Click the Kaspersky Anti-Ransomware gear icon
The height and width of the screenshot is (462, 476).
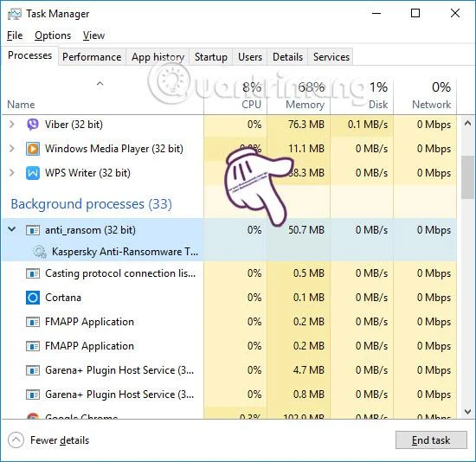pyautogui.click(x=40, y=252)
